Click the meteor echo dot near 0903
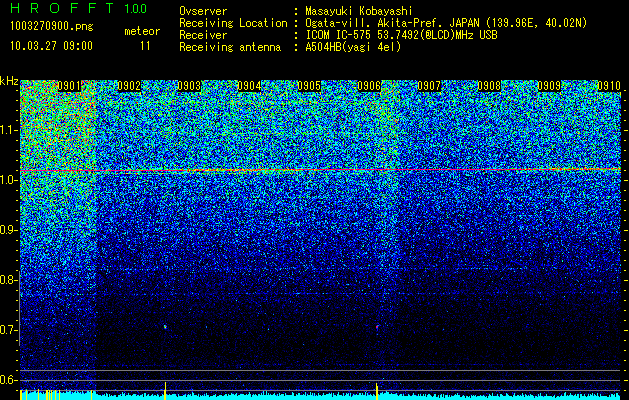The width and height of the screenshot is (629, 400). coord(165,327)
